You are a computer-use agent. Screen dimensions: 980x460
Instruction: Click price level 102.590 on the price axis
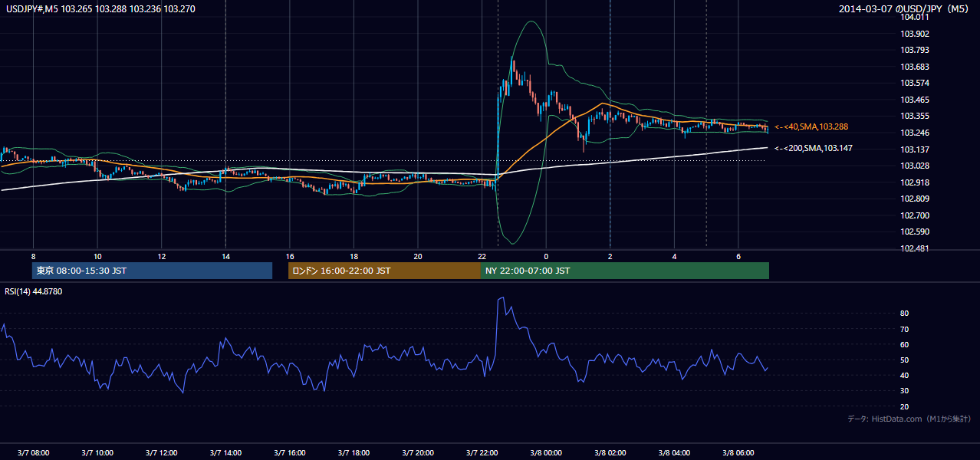[x=915, y=232]
